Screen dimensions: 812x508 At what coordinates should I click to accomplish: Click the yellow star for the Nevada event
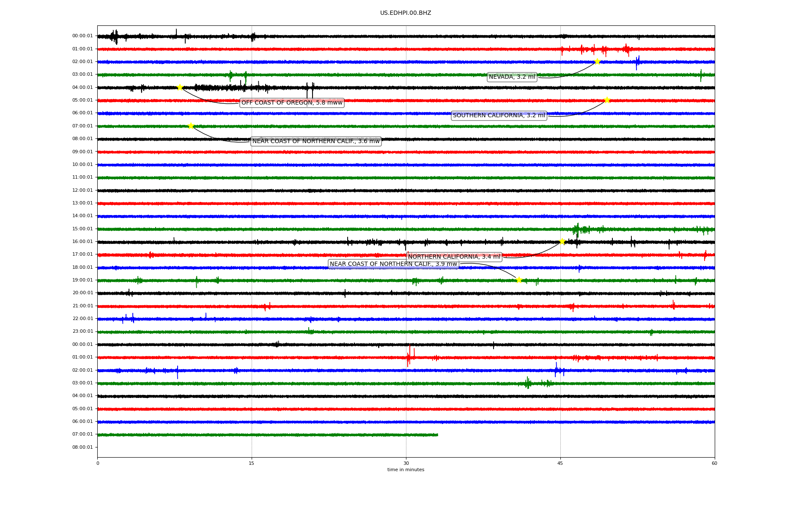point(597,61)
